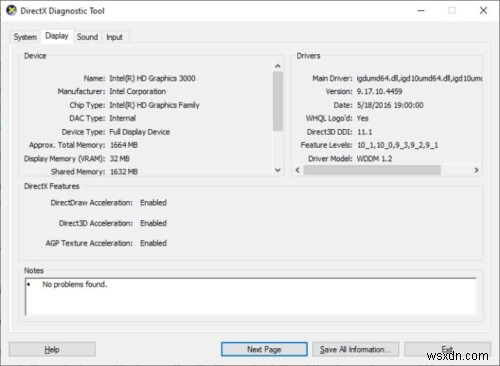
Task: Click Drivers panel scroll left arrow
Action: tap(298, 170)
